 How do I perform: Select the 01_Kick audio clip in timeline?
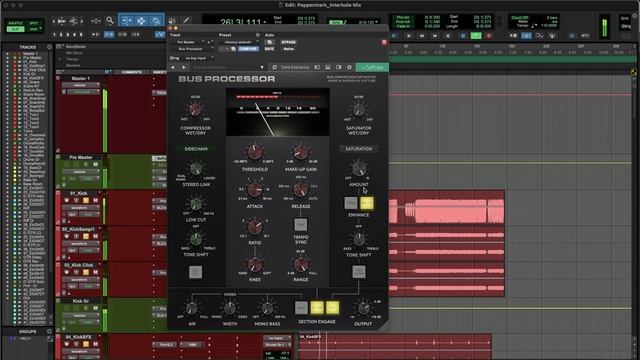[447, 207]
